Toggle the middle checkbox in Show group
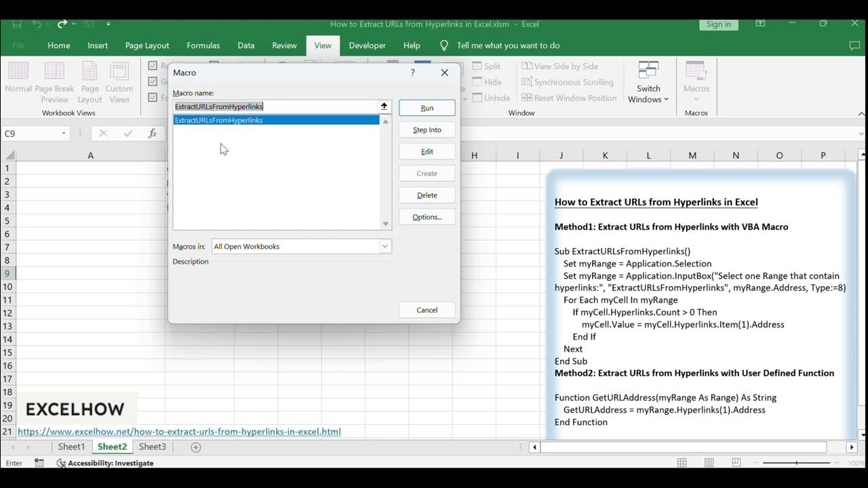This screenshot has width=868, height=488. tap(153, 81)
